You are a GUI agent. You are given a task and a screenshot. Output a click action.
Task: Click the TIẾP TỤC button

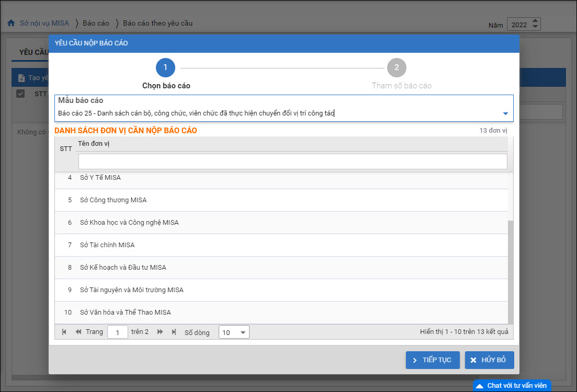[x=432, y=360]
